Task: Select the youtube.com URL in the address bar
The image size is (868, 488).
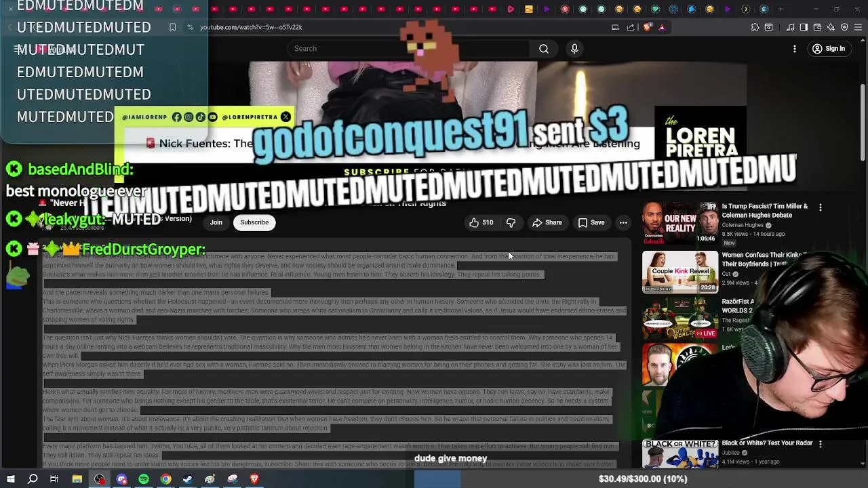Action: (251, 27)
